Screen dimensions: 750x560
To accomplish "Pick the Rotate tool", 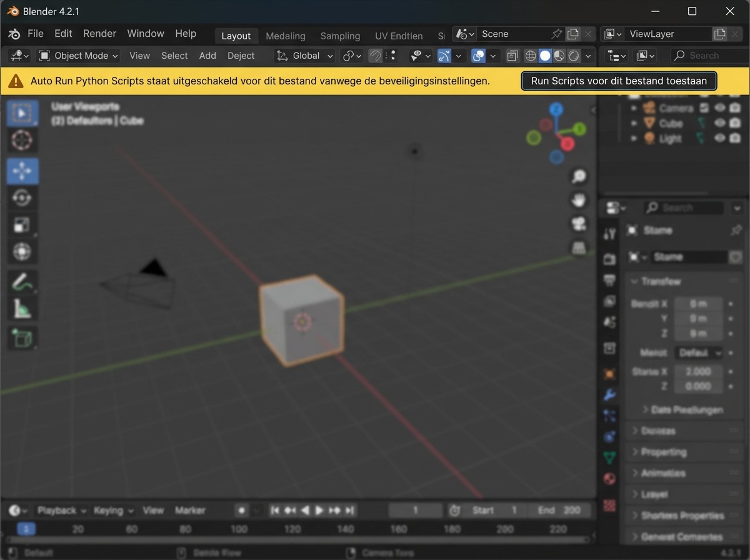I will tap(22, 198).
